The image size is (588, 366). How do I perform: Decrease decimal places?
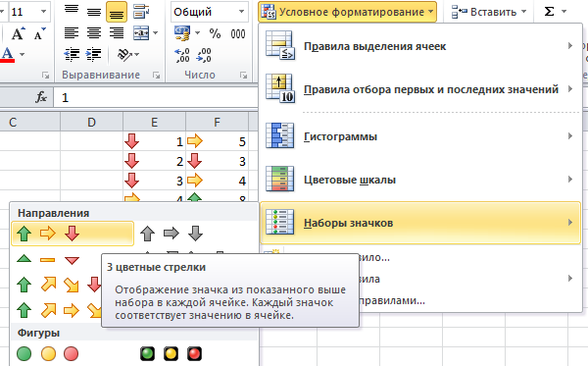pyautogui.click(x=205, y=55)
